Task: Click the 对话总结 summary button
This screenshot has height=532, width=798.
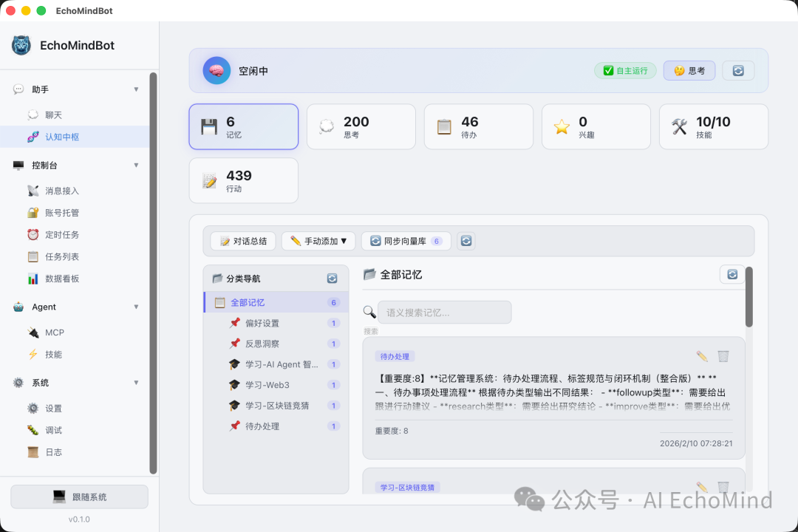Action: coord(242,241)
